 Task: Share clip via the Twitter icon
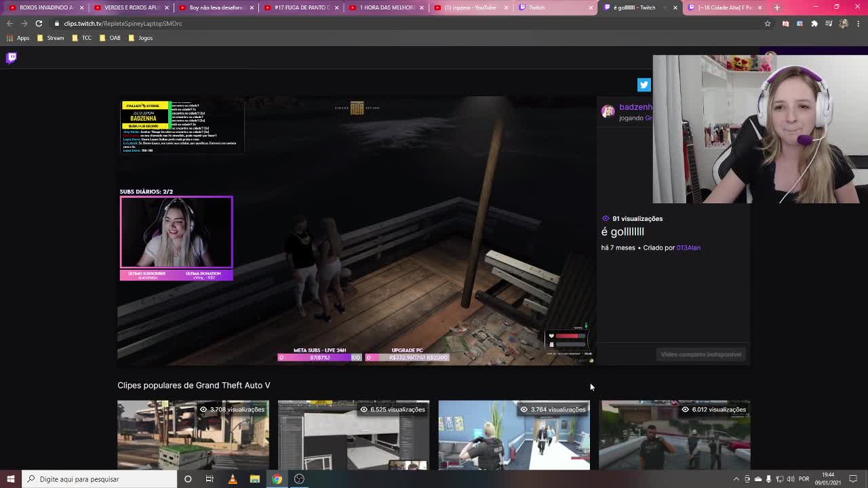coord(644,85)
